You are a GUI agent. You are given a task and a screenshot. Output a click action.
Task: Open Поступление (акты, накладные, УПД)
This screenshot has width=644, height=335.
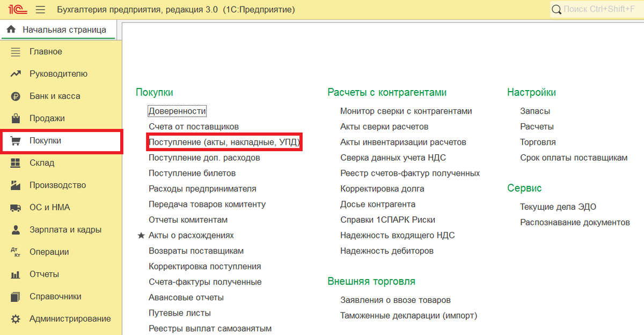point(224,143)
